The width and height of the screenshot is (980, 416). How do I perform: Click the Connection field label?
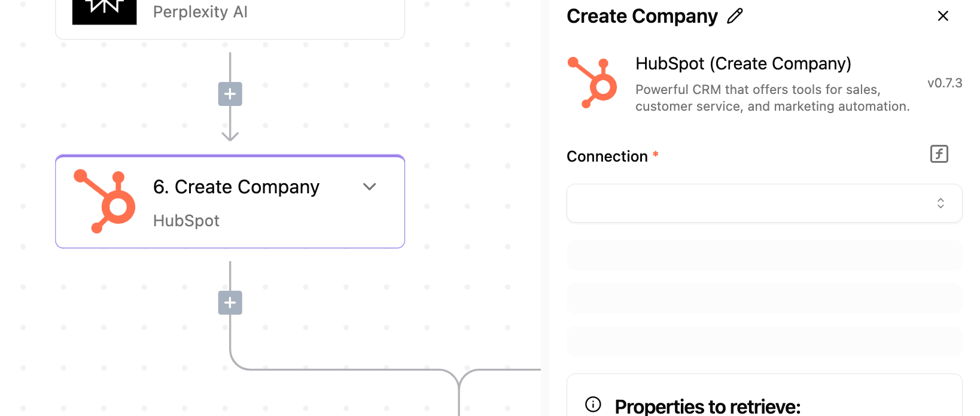pos(607,156)
